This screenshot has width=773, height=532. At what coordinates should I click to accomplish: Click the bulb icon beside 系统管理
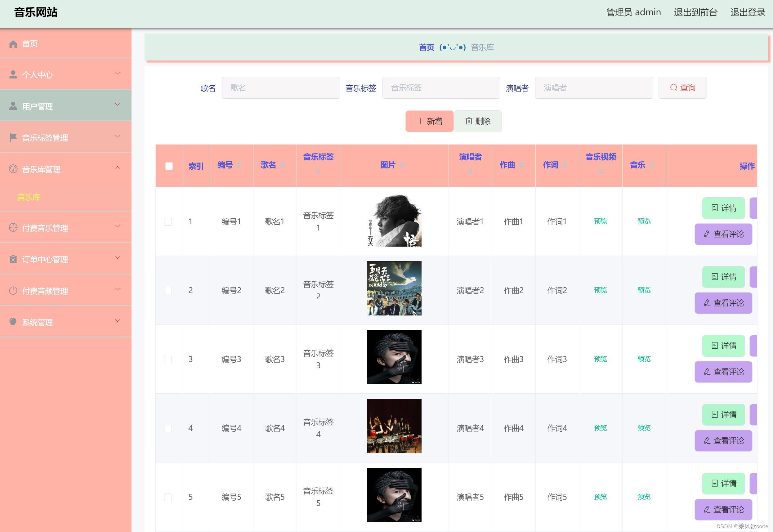coord(13,322)
